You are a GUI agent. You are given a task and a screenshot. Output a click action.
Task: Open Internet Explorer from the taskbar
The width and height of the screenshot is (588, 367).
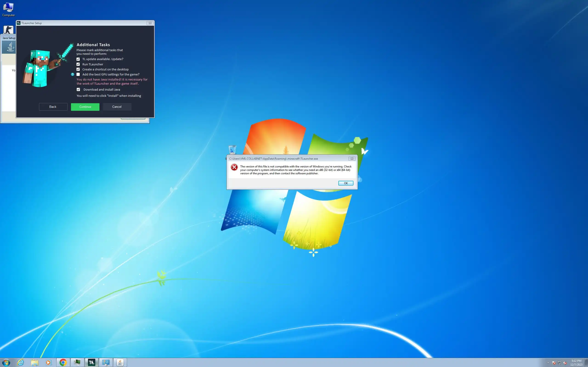point(21,362)
